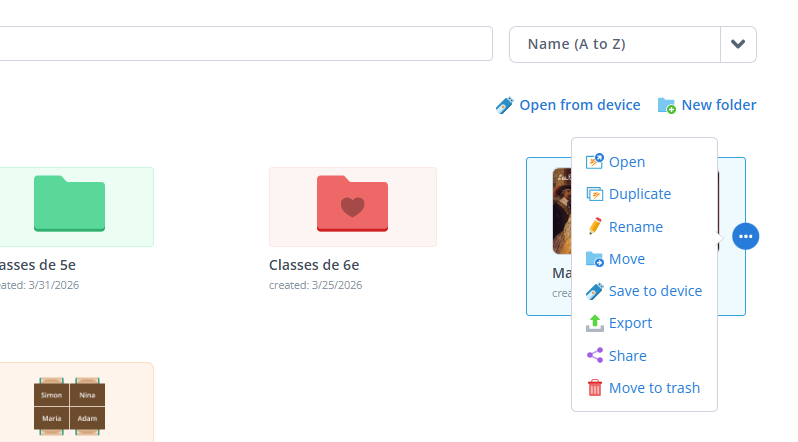Image resolution: width=798 pixels, height=442 pixels.
Task: Click the search input field
Action: (246, 44)
